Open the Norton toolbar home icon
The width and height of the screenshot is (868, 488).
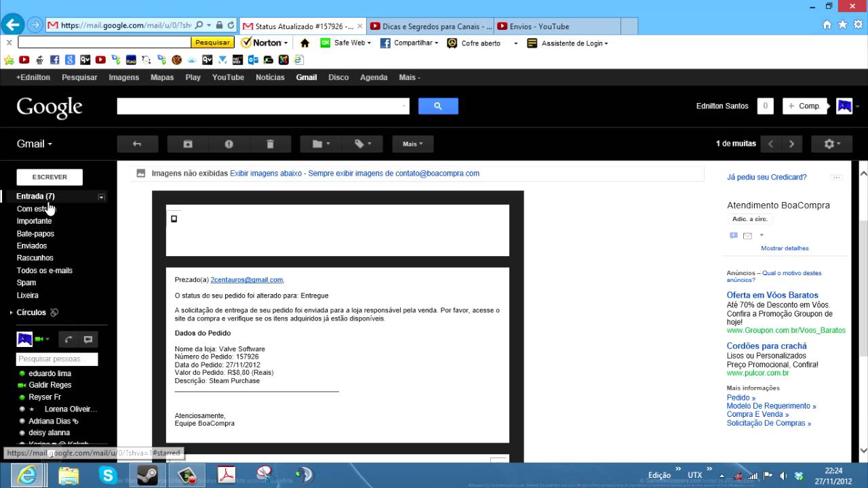coord(305,43)
